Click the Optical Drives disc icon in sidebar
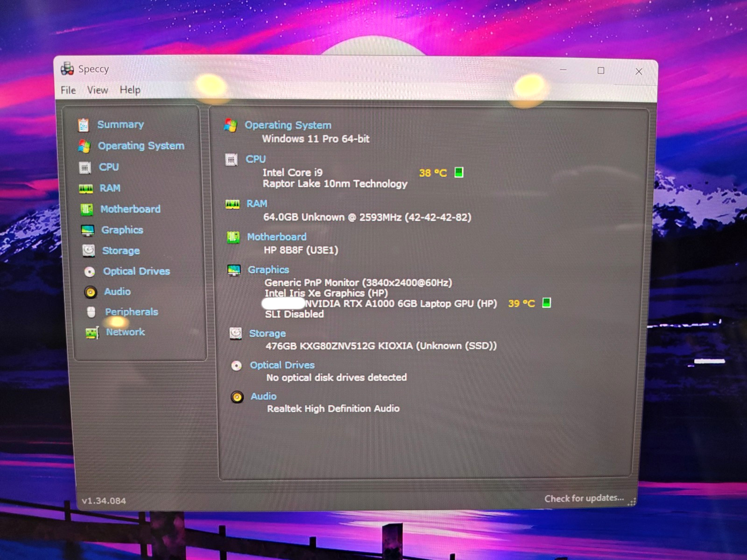This screenshot has height=560, width=747. [90, 272]
